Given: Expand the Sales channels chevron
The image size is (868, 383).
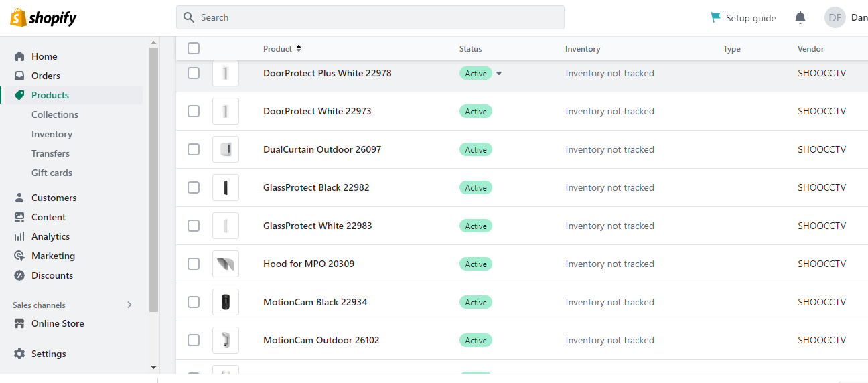Looking at the screenshot, I should (x=130, y=305).
